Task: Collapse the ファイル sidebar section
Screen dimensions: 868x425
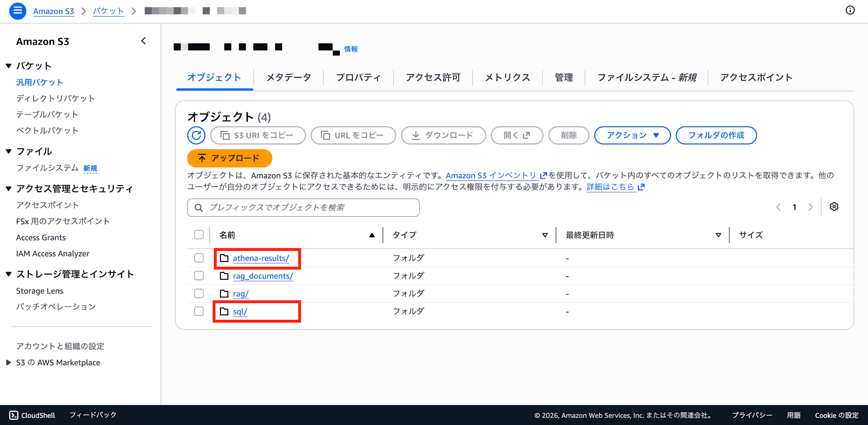Action: click(9, 151)
